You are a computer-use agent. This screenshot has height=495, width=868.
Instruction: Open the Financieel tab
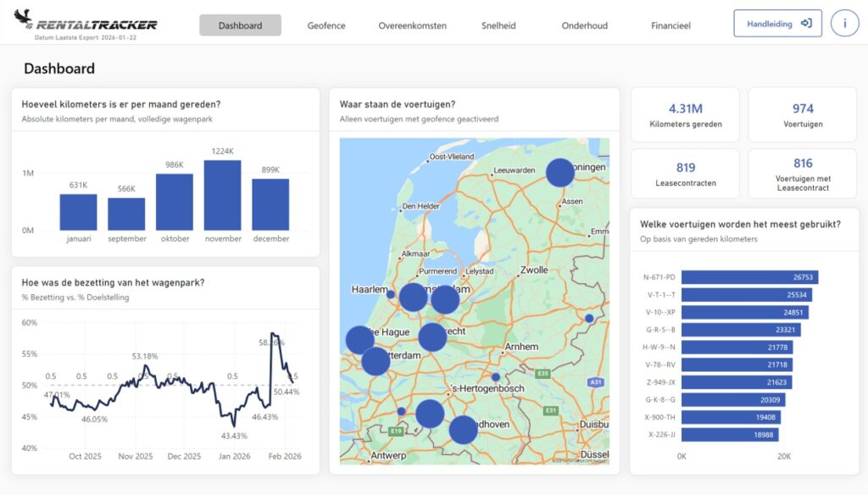click(670, 25)
